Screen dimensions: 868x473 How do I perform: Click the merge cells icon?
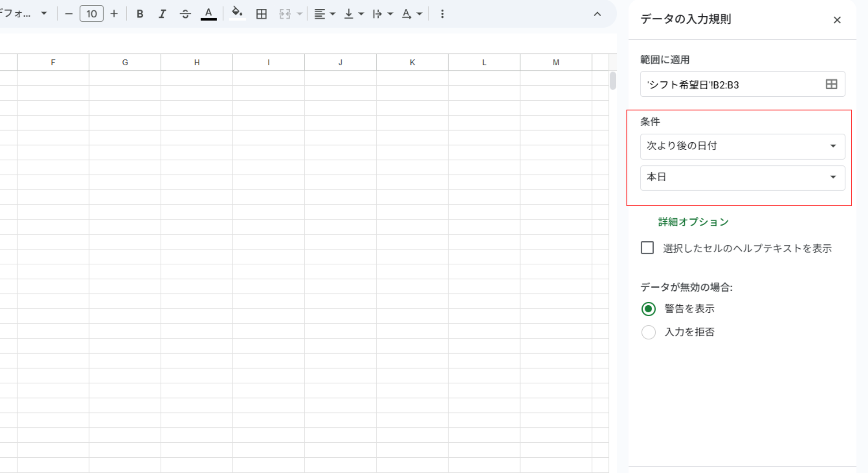coord(285,14)
